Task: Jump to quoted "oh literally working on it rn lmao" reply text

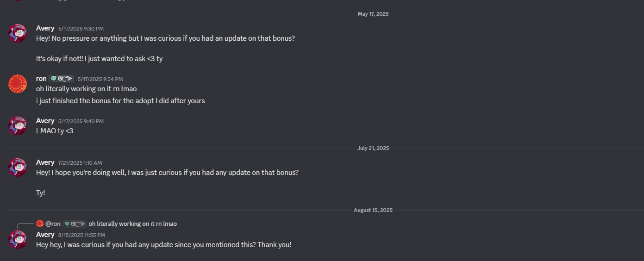Action: [x=132, y=224]
